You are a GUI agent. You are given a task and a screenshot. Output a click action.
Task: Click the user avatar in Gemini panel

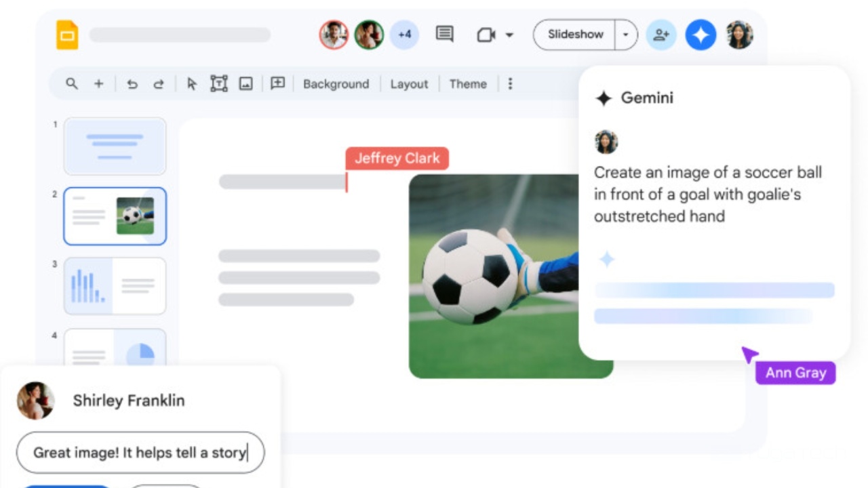tap(606, 142)
